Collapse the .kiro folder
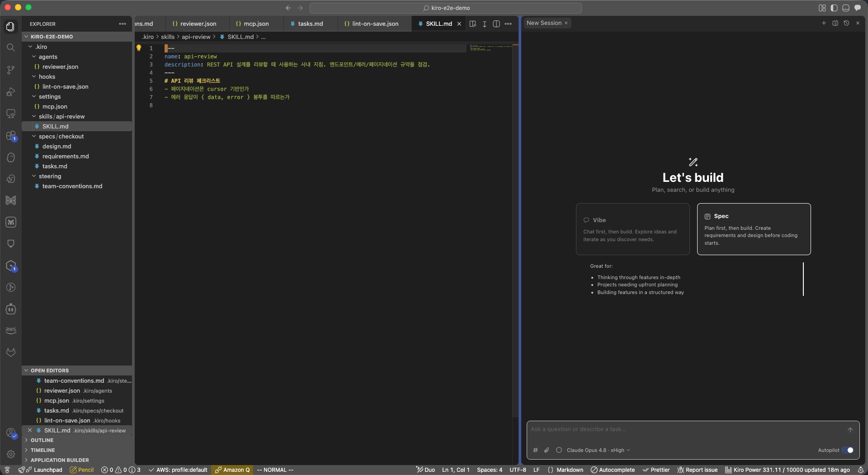This screenshot has width=868, height=475. click(77, 47)
